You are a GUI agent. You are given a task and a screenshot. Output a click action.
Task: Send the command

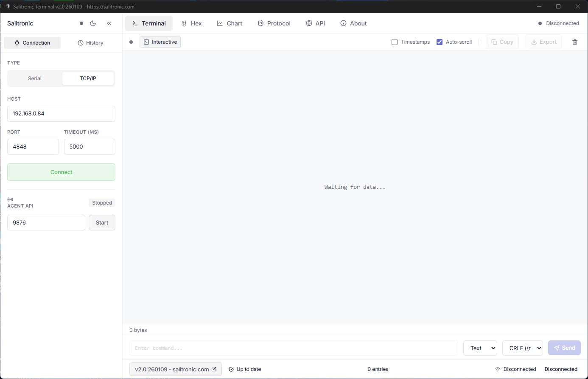coord(564,348)
